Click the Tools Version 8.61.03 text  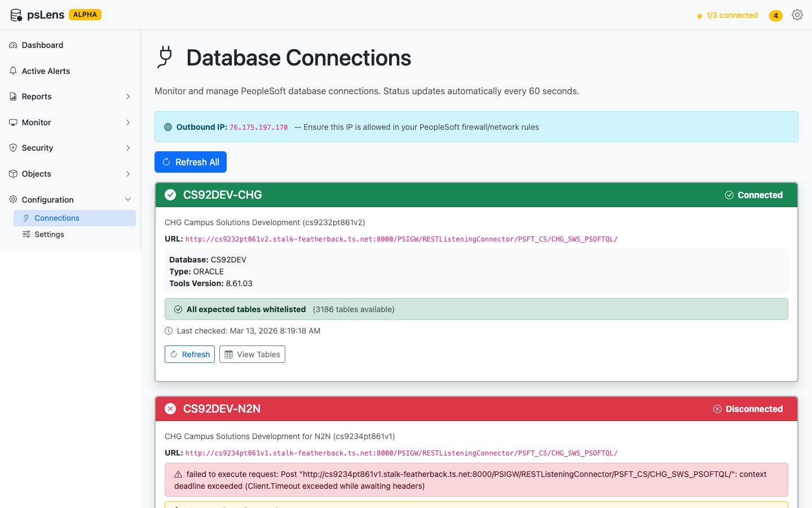[x=211, y=283]
